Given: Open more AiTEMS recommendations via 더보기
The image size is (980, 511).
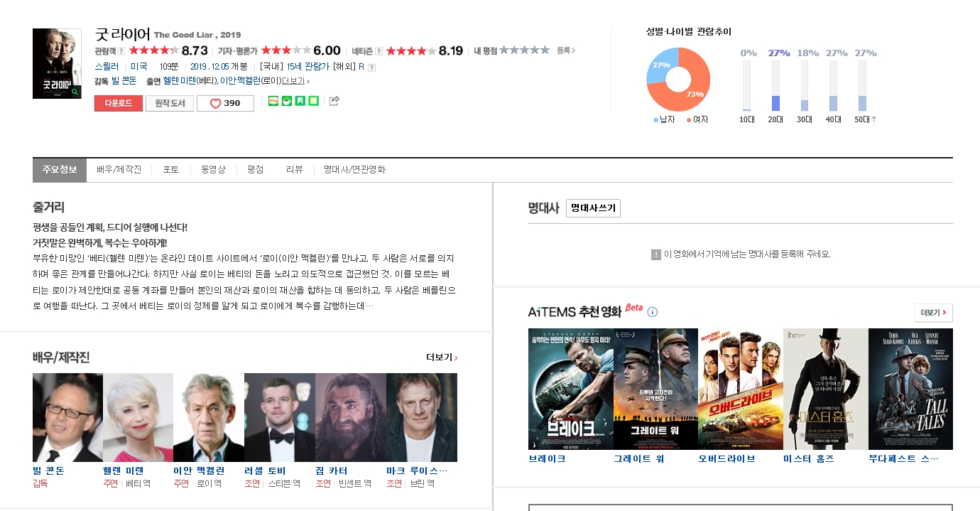Looking at the screenshot, I should pyautogui.click(x=933, y=313).
